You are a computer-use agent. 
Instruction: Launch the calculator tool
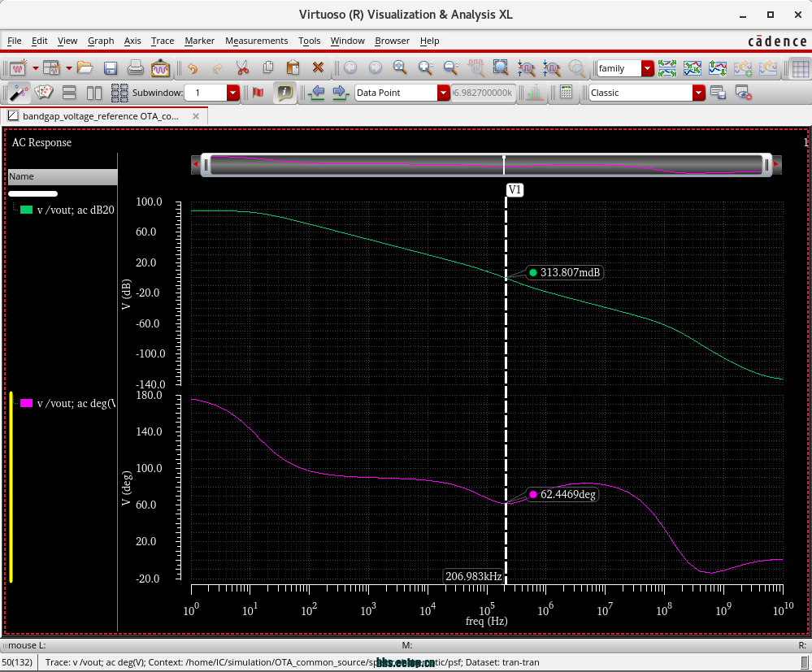click(566, 93)
